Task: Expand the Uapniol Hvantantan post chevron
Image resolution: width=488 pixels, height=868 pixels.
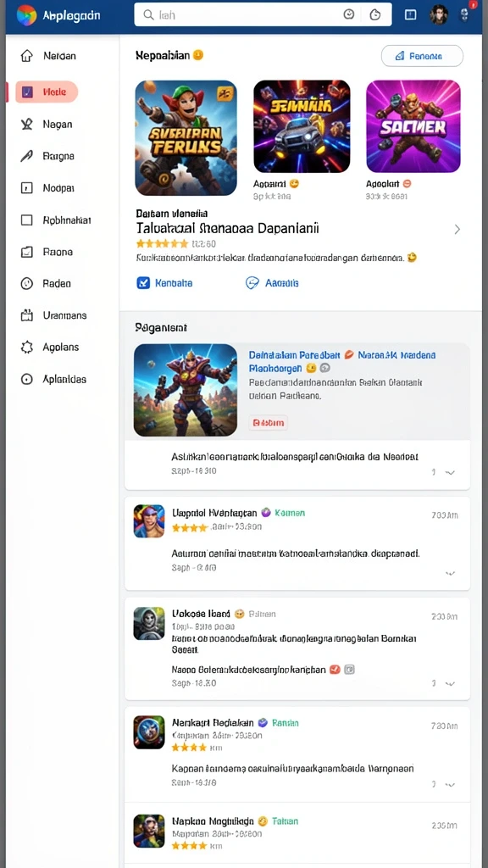Action: point(451,574)
